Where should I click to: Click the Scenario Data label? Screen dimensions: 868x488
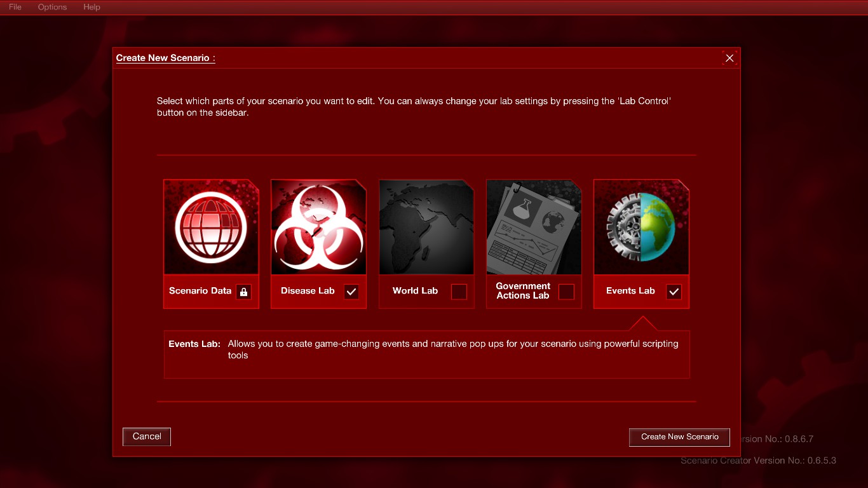click(x=200, y=291)
